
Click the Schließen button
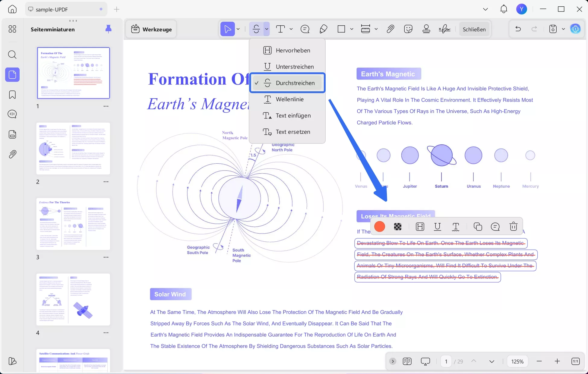pos(474,29)
